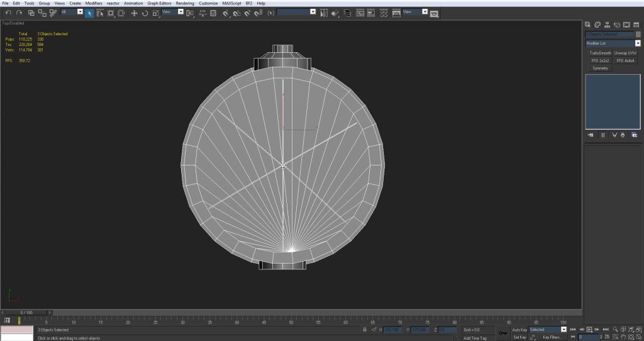Click the Select by Name icon

click(x=100, y=13)
